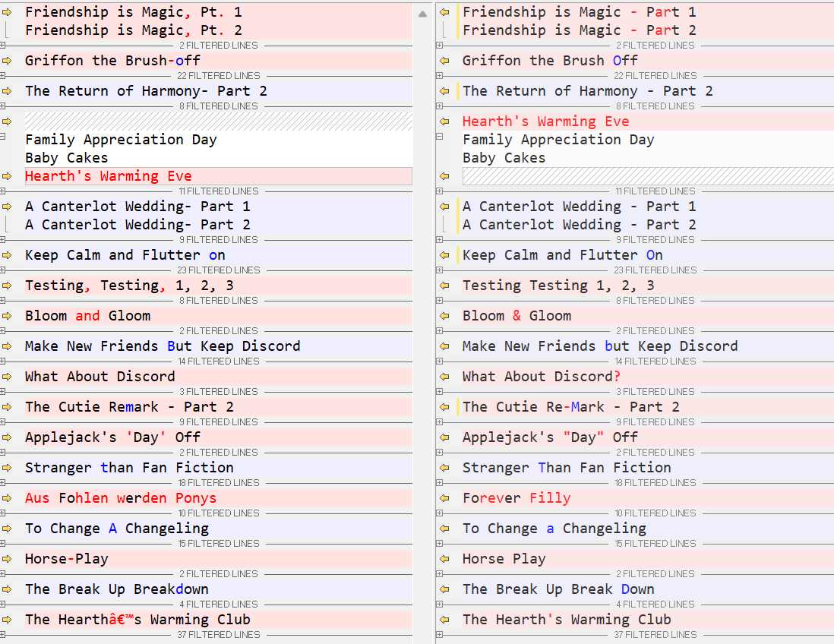Copy 'The Return of Harmony- Part 2' to right
Image resolution: width=834 pixels, height=644 pixels.
(7, 91)
